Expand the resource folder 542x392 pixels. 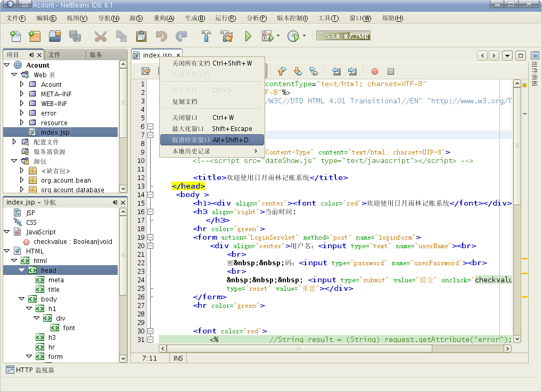22,123
